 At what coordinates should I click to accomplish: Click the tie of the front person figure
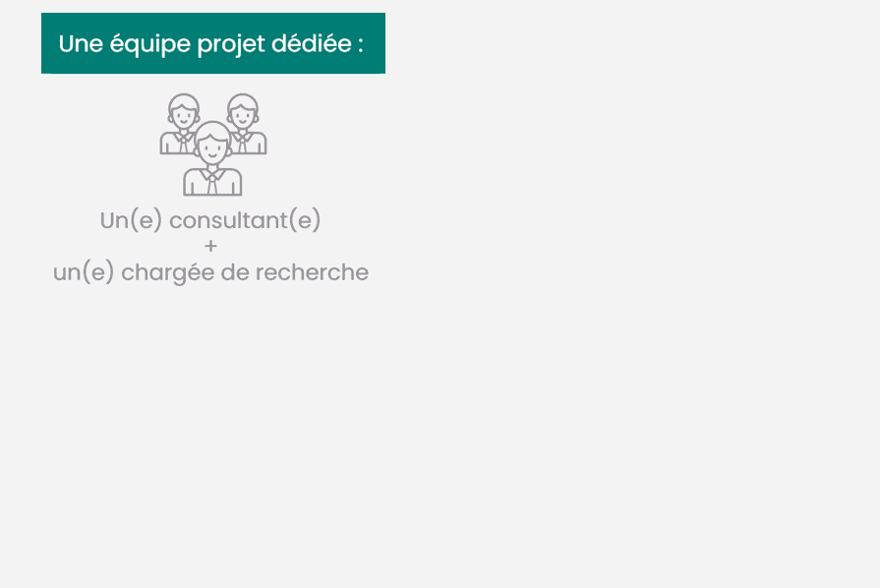(212, 181)
